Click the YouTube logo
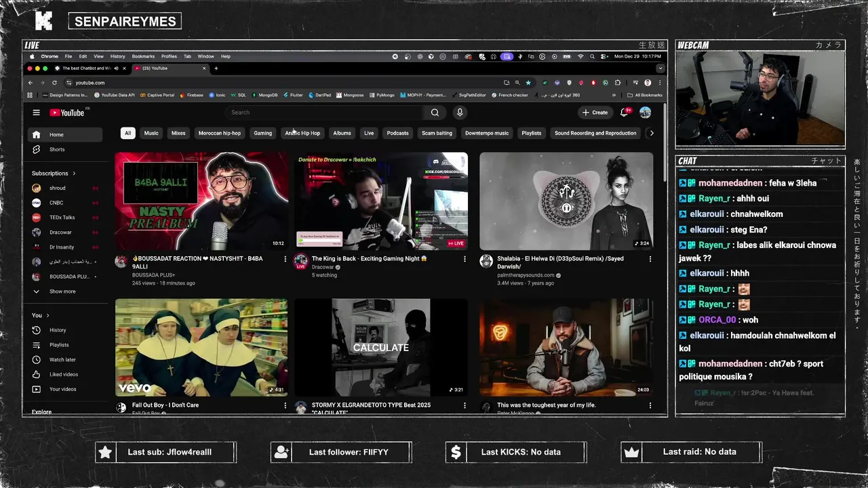This screenshot has height=488, width=868. click(x=66, y=113)
